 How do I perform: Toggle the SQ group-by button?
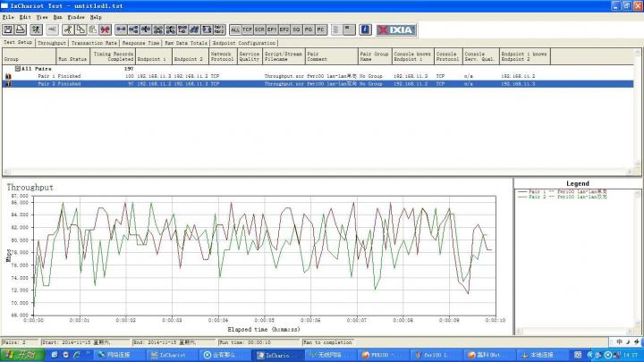296,29
